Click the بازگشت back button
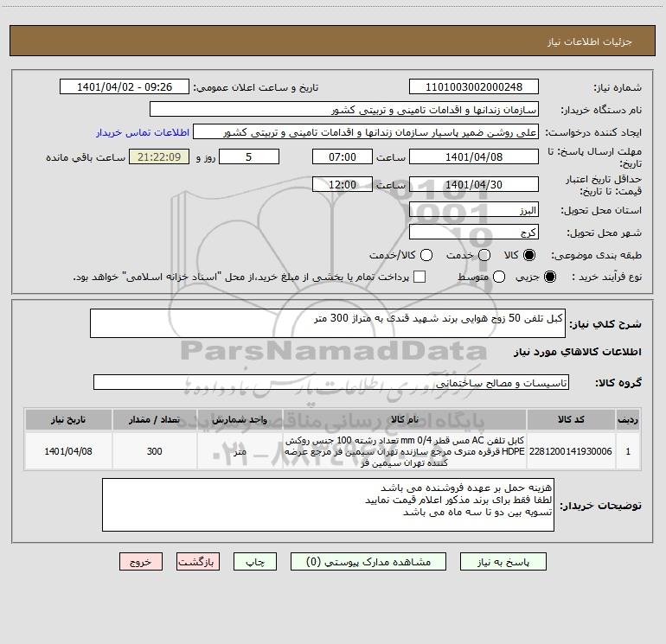This screenshot has height=644, width=666. click(x=198, y=562)
